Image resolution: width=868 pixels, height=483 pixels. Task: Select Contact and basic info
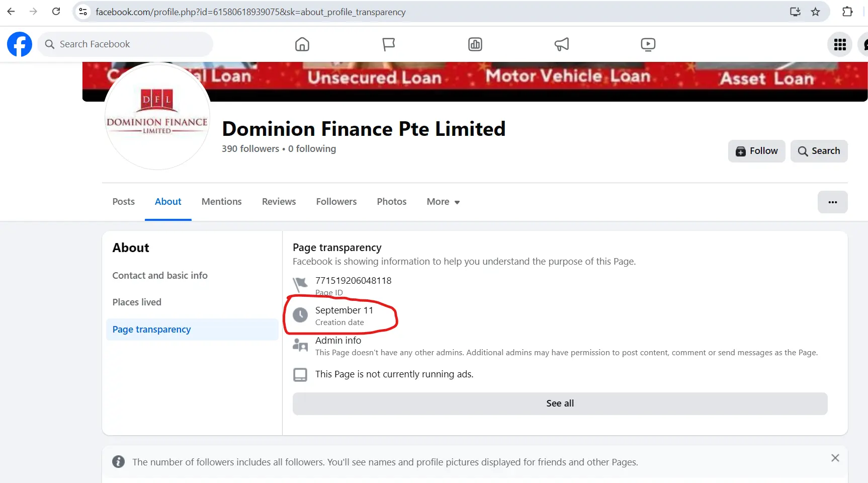point(160,275)
